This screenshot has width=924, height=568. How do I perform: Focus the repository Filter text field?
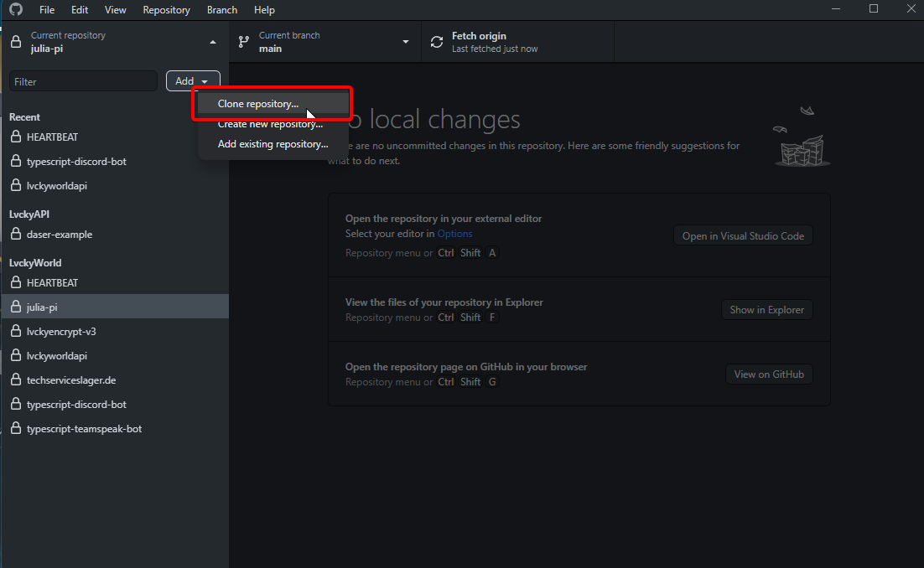click(83, 81)
